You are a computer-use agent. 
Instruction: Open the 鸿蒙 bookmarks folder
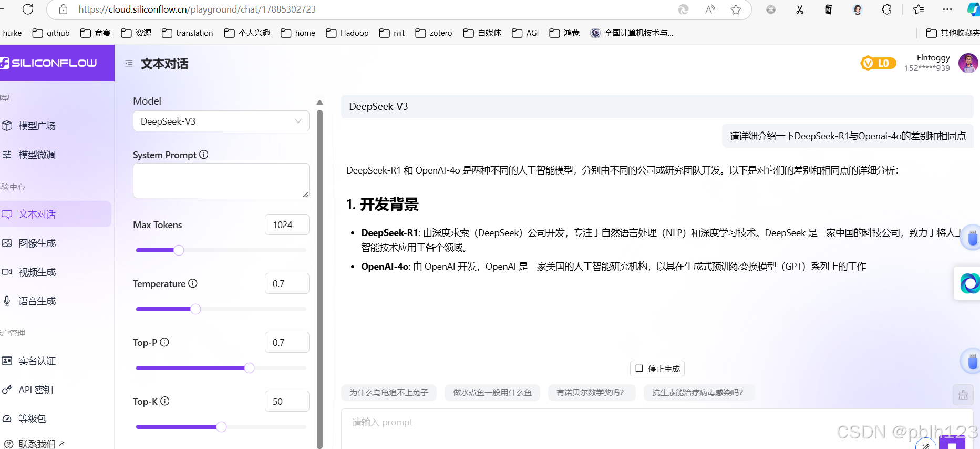564,33
